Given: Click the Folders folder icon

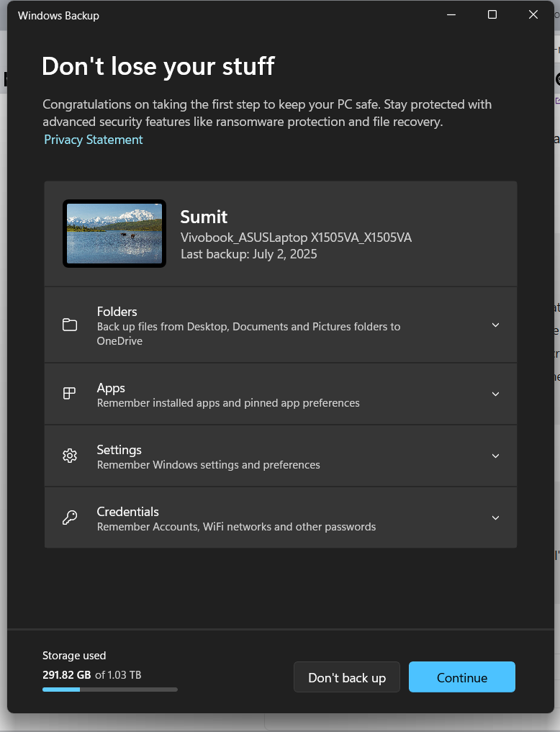Looking at the screenshot, I should tap(70, 325).
